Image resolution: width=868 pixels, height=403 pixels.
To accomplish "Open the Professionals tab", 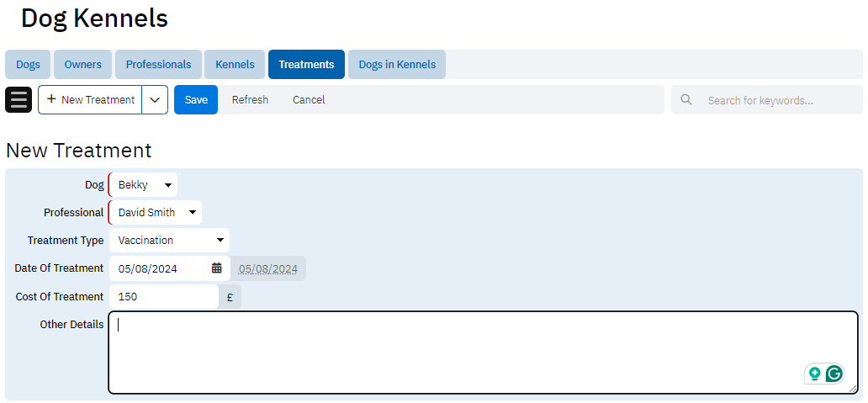I will pyautogui.click(x=158, y=64).
